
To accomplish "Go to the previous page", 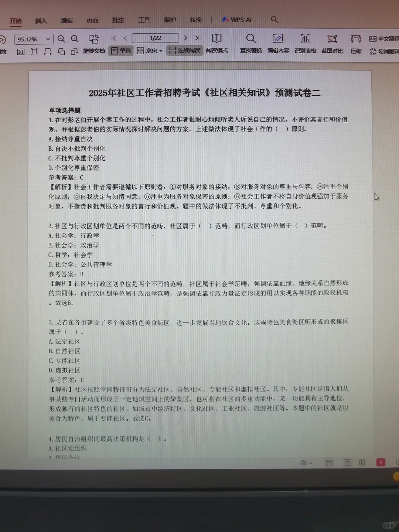I will click(126, 38).
